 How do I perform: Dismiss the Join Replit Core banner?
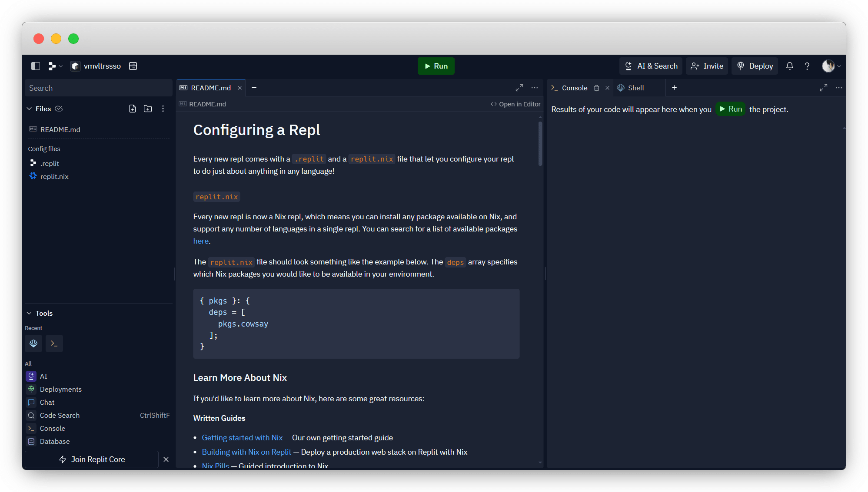166,459
